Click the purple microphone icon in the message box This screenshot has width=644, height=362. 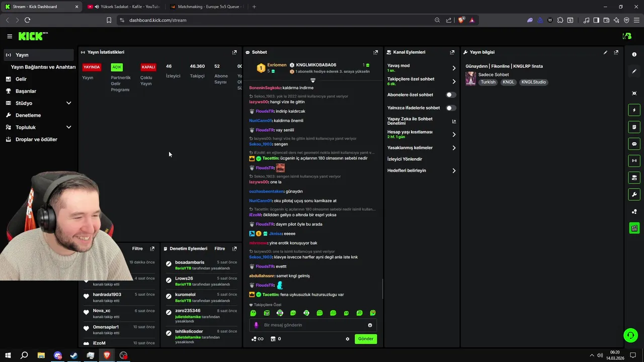[256, 325]
